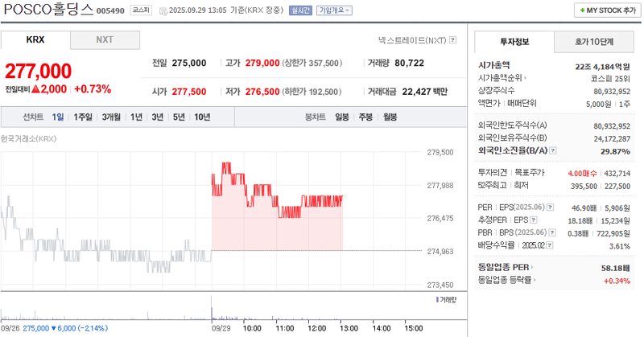Click the 52주최고 value 395,500
The image size is (644, 337).
pos(584,187)
